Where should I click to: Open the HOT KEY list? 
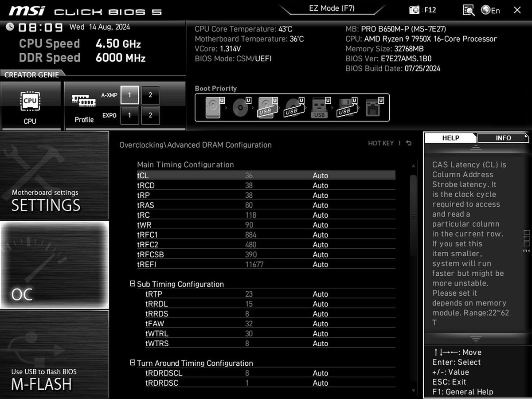(x=381, y=143)
